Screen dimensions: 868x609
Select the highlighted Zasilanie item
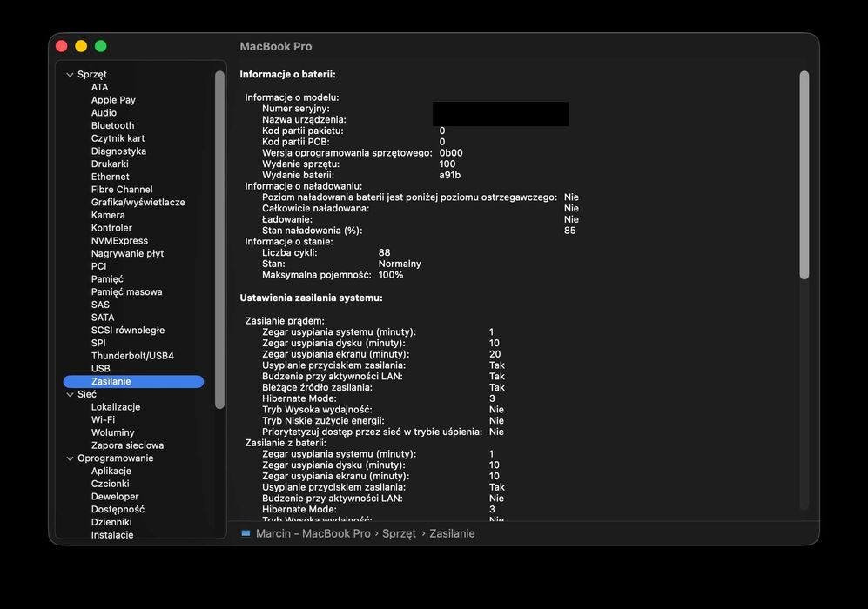(133, 381)
